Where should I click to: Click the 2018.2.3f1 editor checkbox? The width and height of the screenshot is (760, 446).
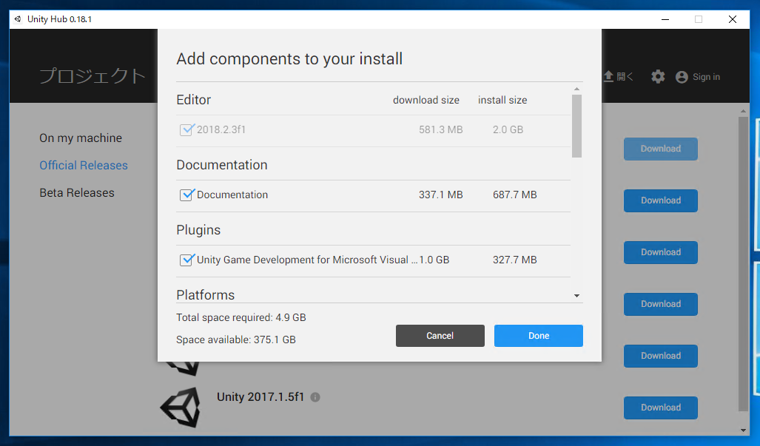(187, 129)
